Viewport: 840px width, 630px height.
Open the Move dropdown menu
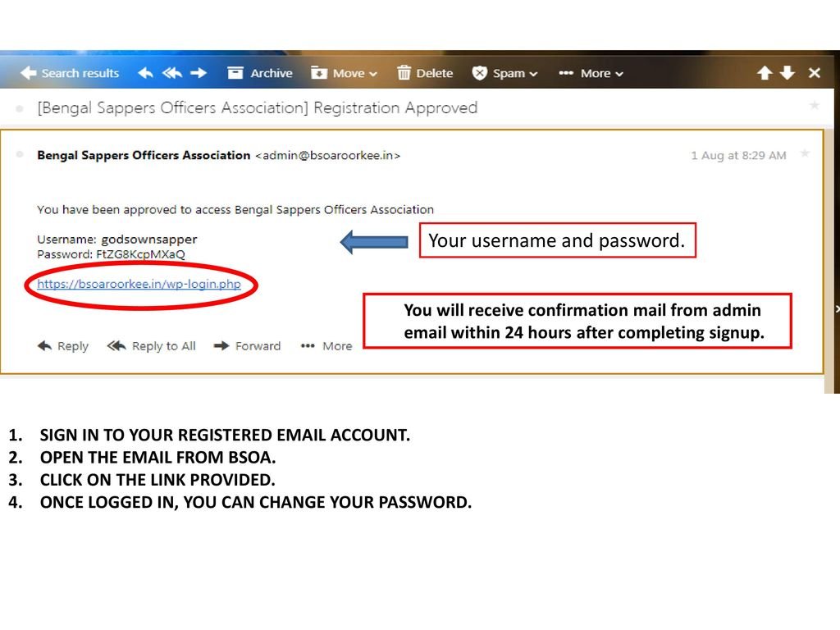click(x=345, y=73)
